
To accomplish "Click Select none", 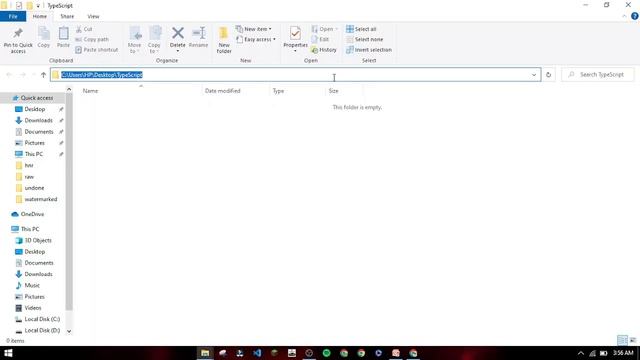I will [365, 39].
